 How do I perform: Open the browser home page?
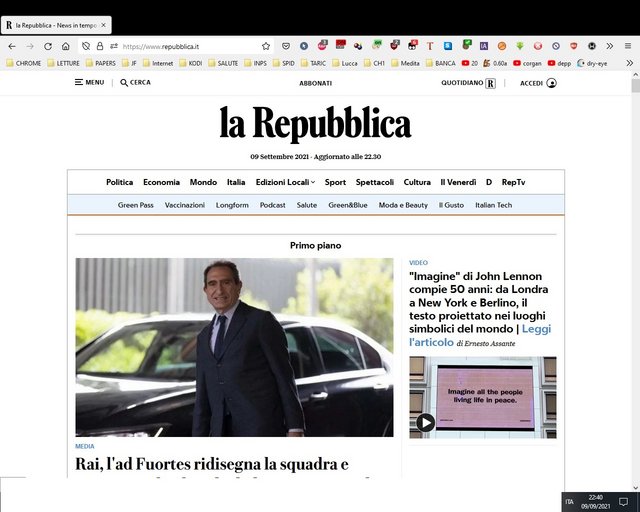[65, 47]
